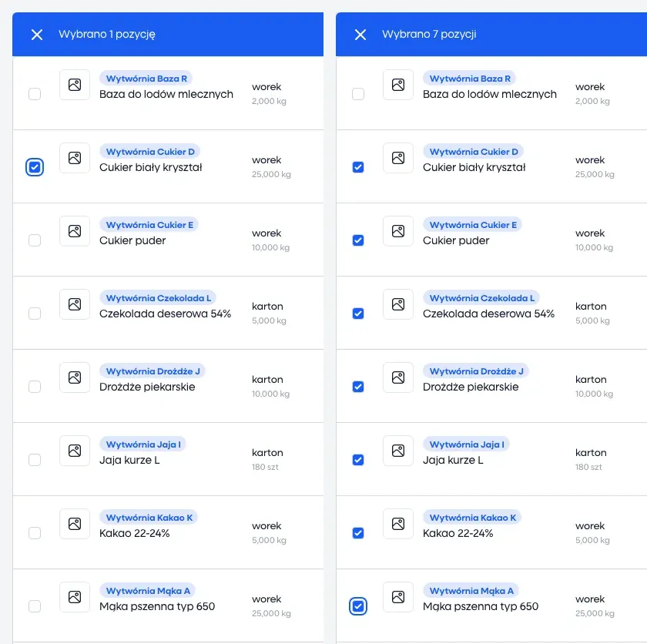Uncheck Cukier biały kryształ in right panel
Image resolution: width=647 pixels, height=644 pixels.
(x=358, y=167)
